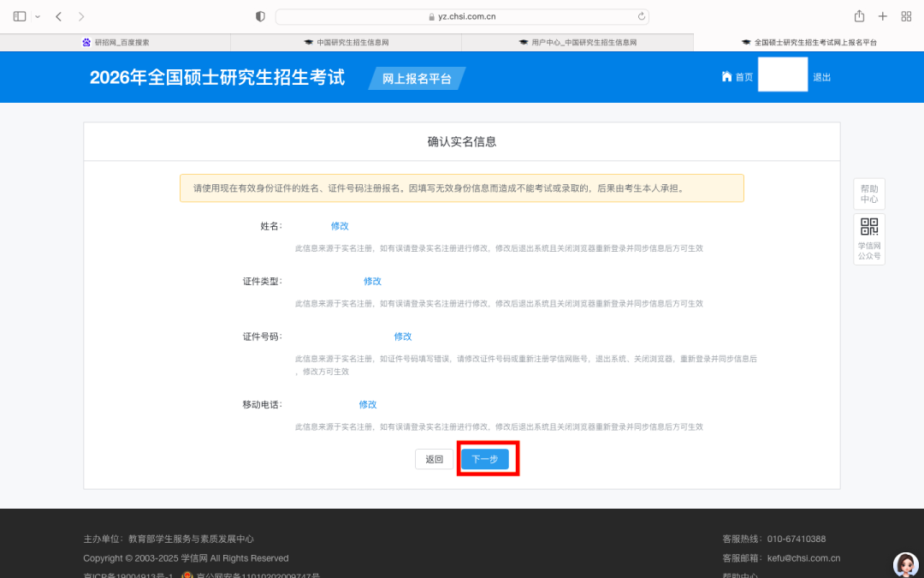Click the yz.chsi.com.cn address bar
Screen dimensions: 924x578
point(462,16)
